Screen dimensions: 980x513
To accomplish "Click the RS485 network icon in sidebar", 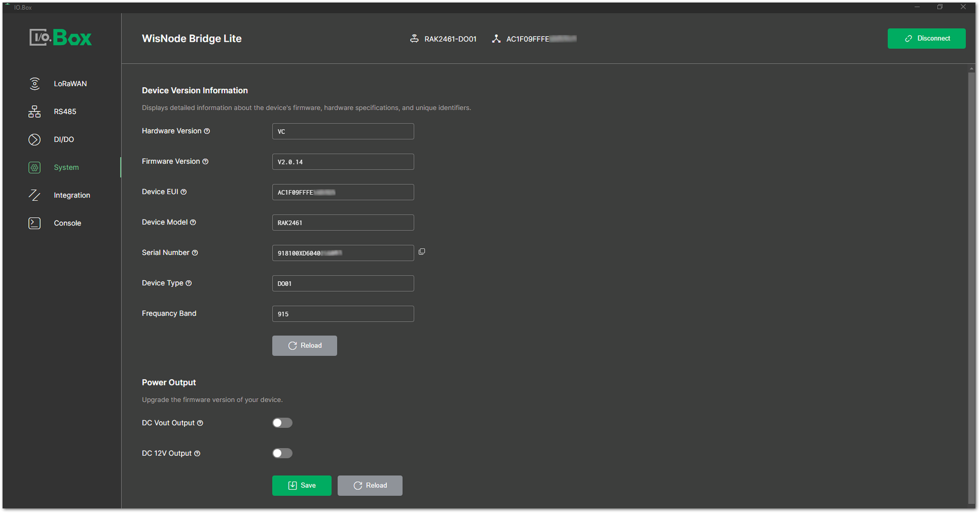I will coord(34,112).
